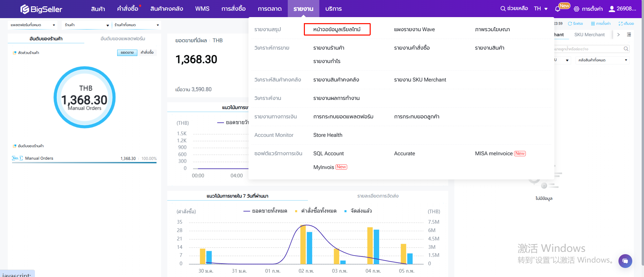Click the BigSeller logo icon
This screenshot has width=644, height=277.
tap(25, 9)
